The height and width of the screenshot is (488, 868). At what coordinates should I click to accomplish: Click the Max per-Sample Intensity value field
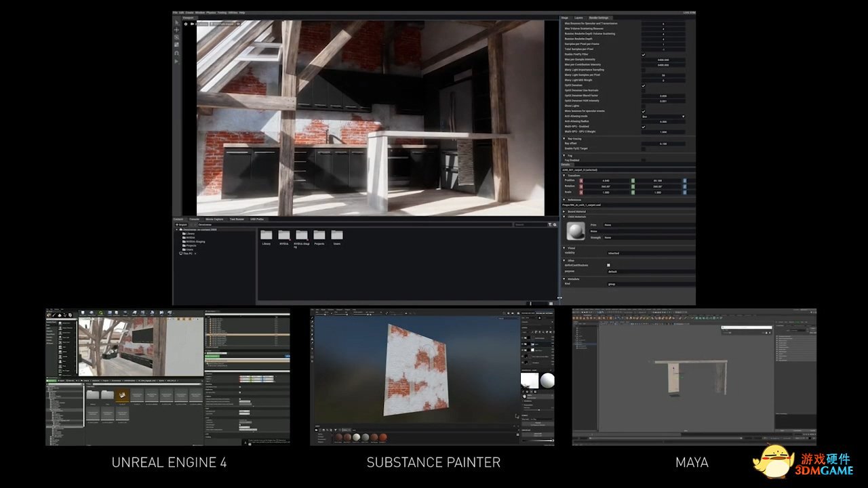pyautogui.click(x=663, y=60)
